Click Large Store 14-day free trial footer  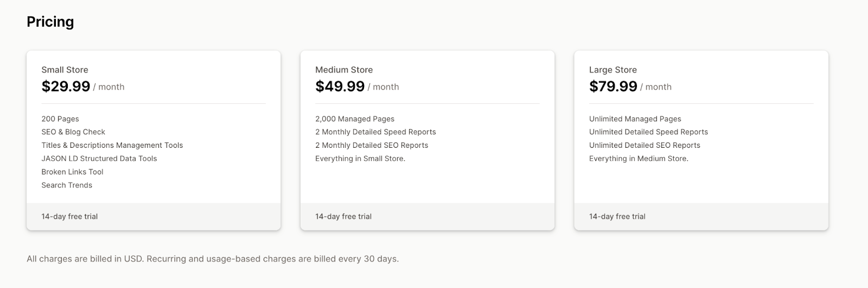pos(617,216)
